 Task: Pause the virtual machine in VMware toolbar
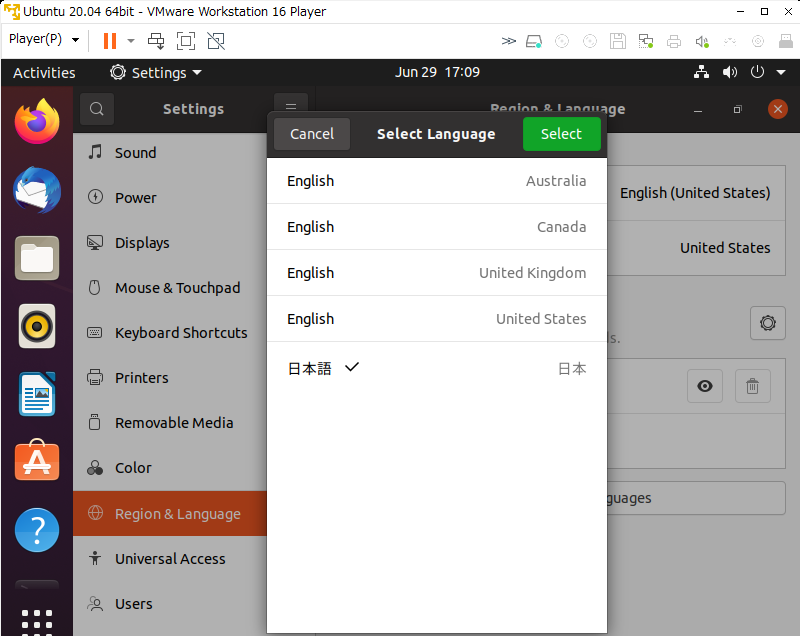[x=109, y=41]
